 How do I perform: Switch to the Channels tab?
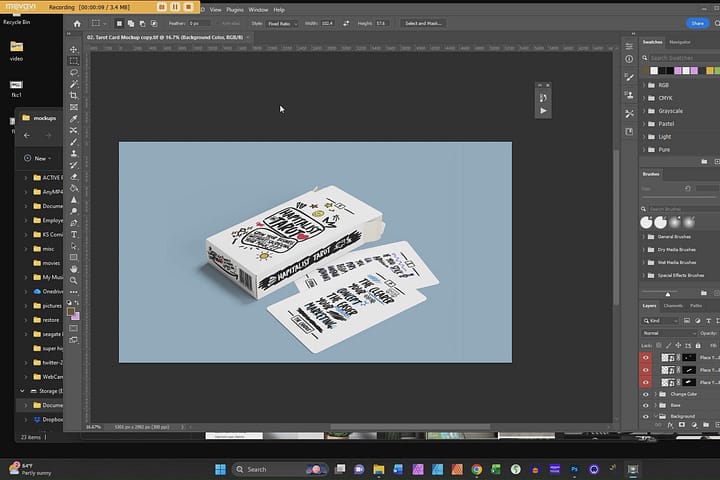673,306
